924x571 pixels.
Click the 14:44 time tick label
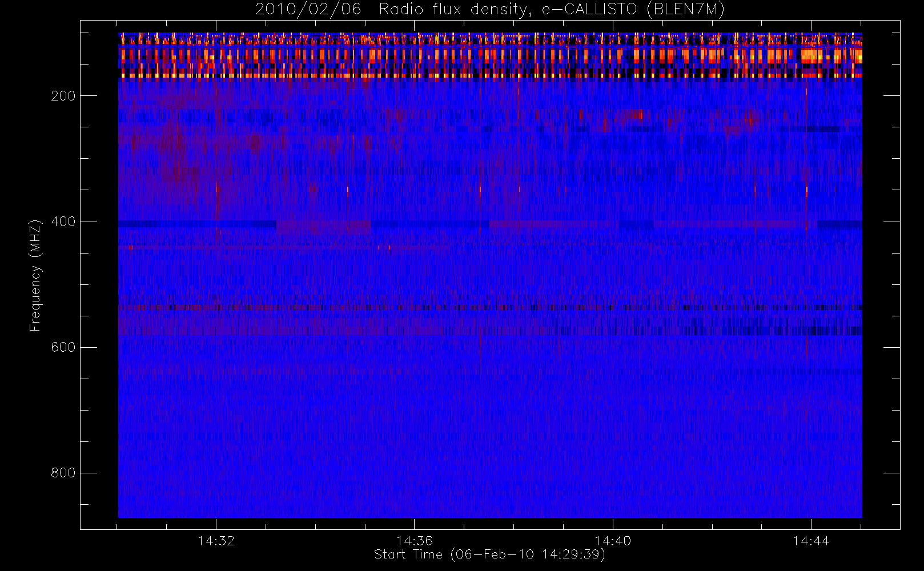coord(811,541)
